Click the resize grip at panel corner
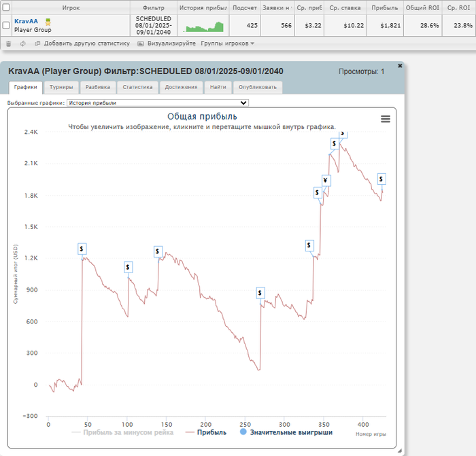The width and height of the screenshot is (476, 456). coord(400,451)
